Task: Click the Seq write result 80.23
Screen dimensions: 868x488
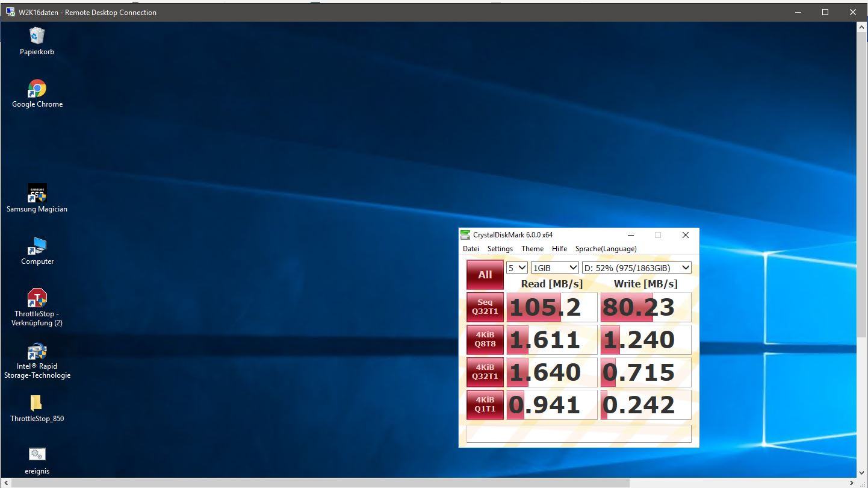Action: (x=645, y=307)
